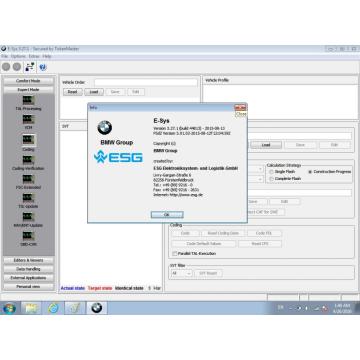The width and height of the screenshot is (360, 360).
Task: Open the Extras menu
Action: point(34,56)
